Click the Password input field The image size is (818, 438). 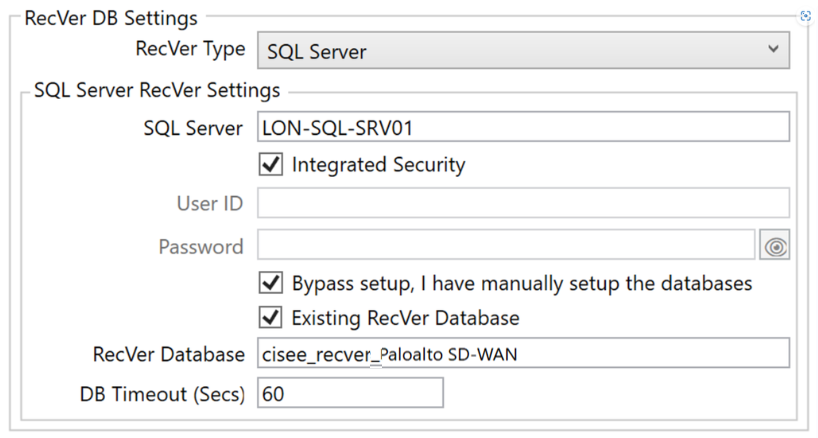point(506,245)
